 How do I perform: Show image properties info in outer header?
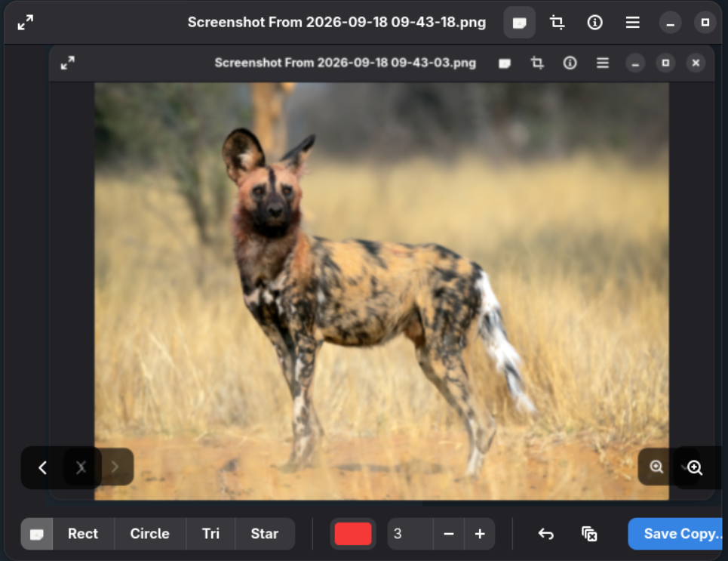coord(594,23)
